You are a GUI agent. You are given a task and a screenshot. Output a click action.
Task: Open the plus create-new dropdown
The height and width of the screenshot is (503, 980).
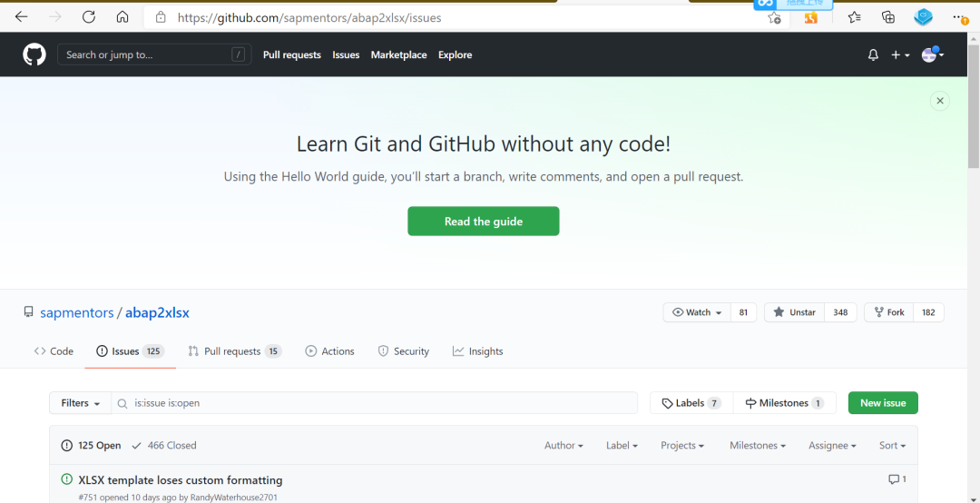900,55
